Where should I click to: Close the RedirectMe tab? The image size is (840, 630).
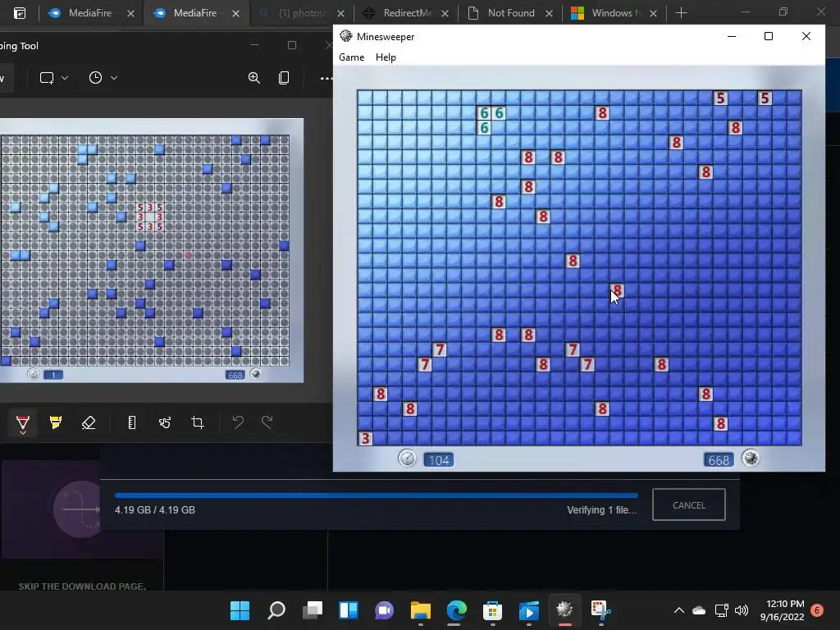pos(445,13)
